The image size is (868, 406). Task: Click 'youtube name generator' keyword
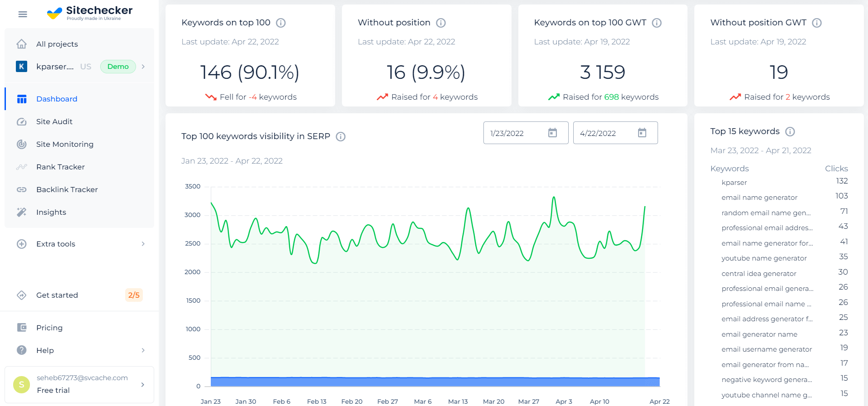point(764,258)
